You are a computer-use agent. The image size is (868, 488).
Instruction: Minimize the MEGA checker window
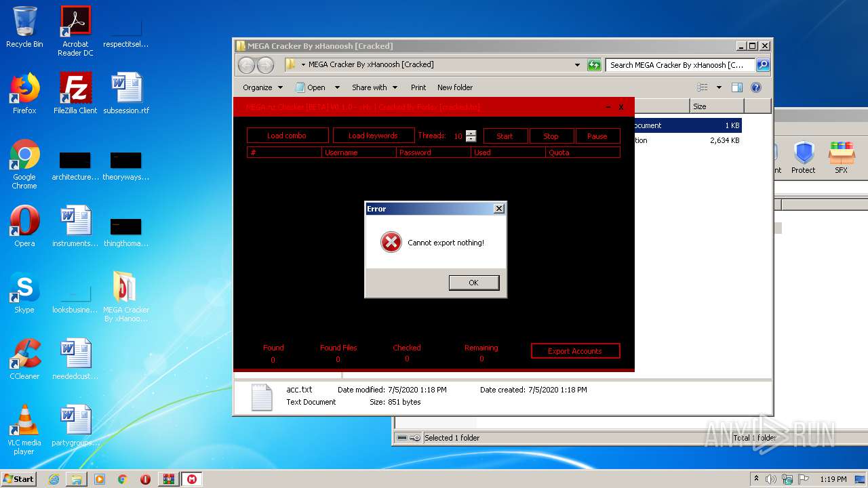point(608,107)
